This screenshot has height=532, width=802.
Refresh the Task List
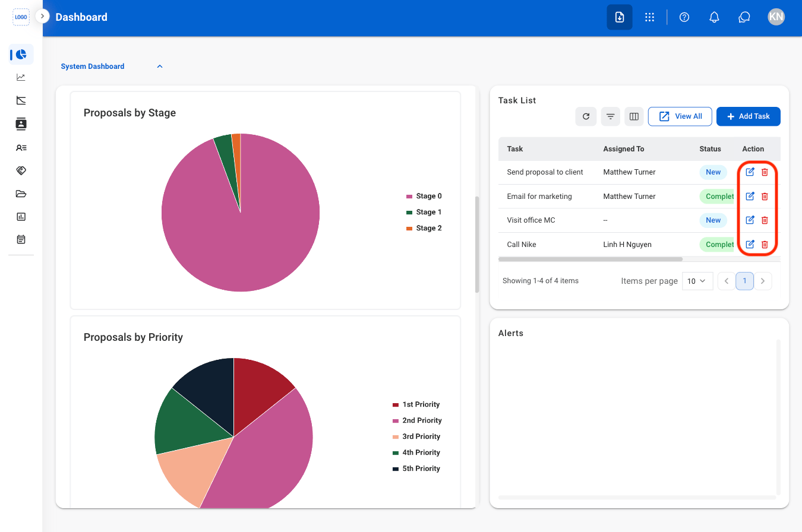586,116
